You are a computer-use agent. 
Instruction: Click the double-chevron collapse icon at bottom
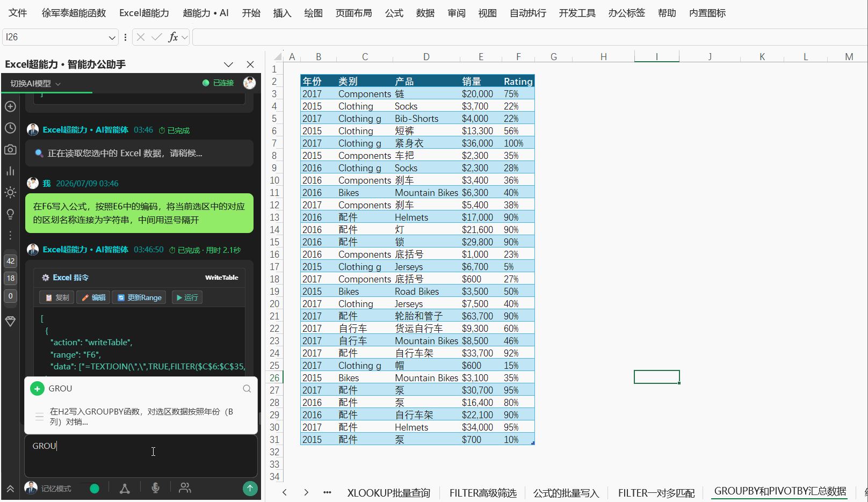coord(10,489)
